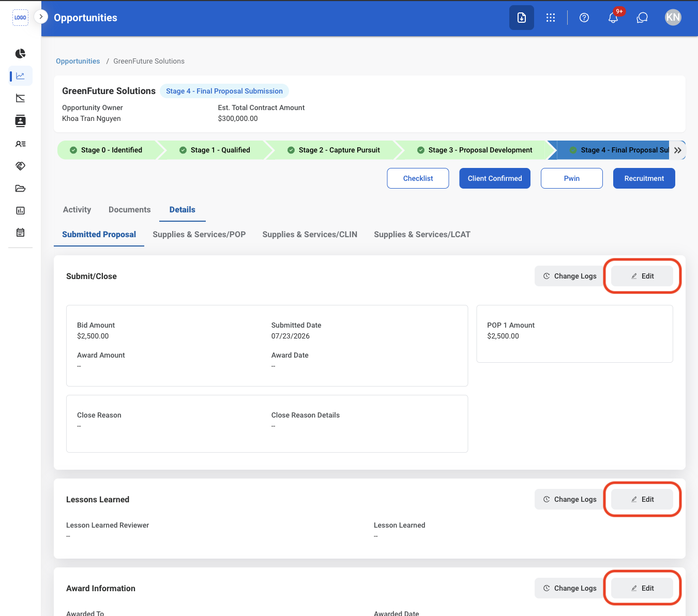Edit the Lessons Learned section
Image resolution: width=698 pixels, height=616 pixels.
[642, 499]
